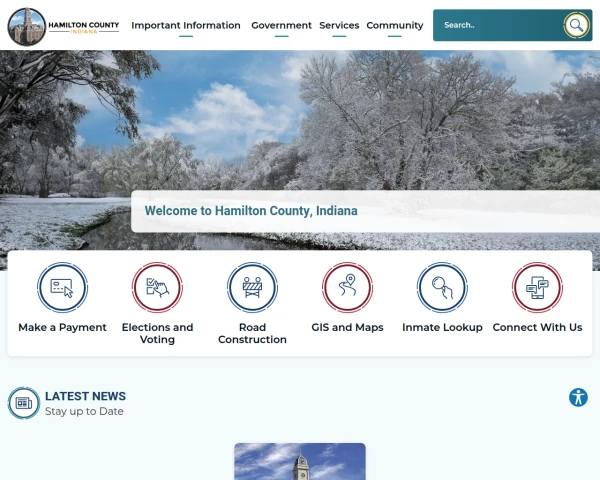Open the Services navigation menu
This screenshot has height=480, width=600.
(339, 25)
